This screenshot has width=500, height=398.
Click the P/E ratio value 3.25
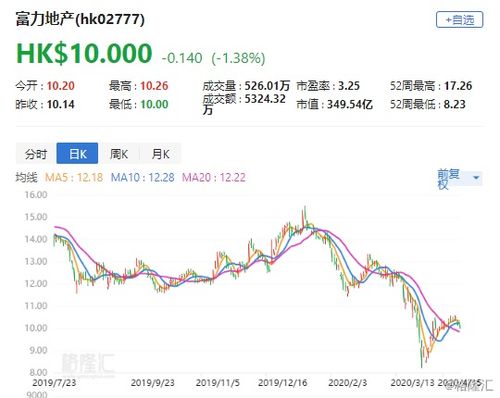point(349,86)
